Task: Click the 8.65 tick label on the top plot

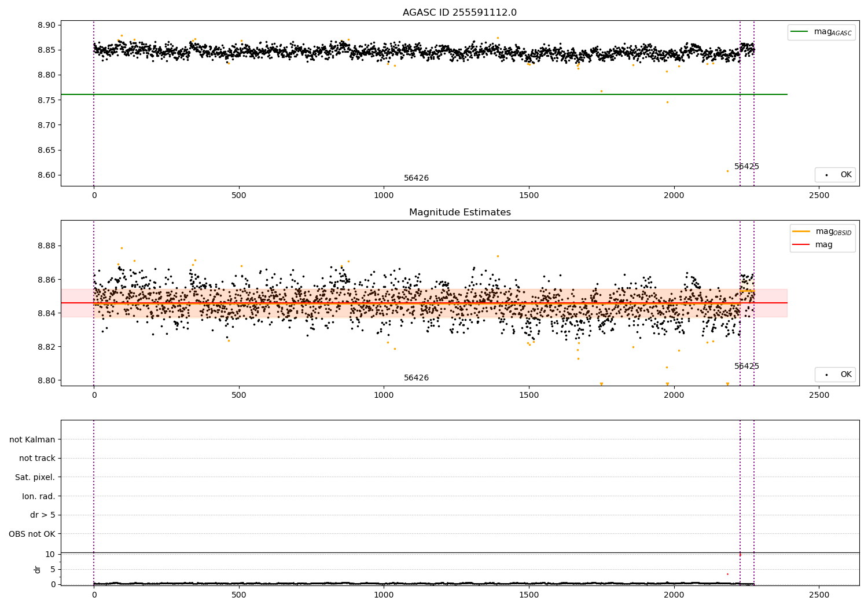Action: coord(46,150)
